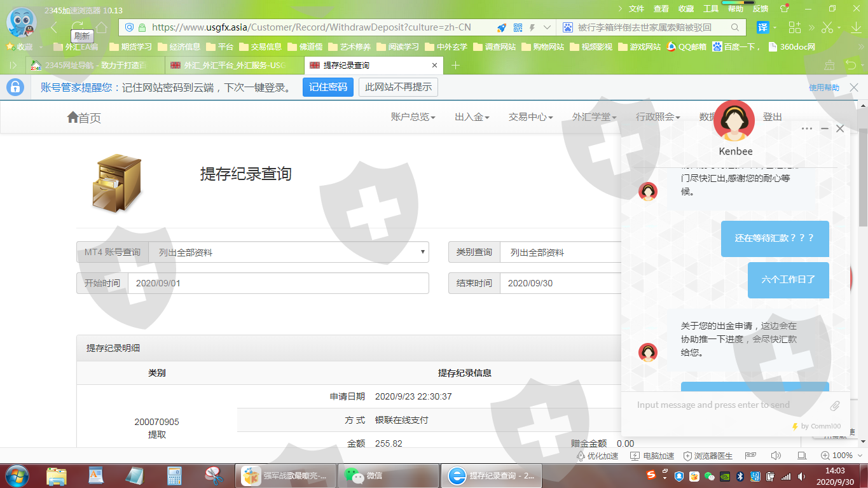This screenshot has width=868, height=488.
Task: Click the 开始时间 date input field
Action: pyautogui.click(x=278, y=283)
